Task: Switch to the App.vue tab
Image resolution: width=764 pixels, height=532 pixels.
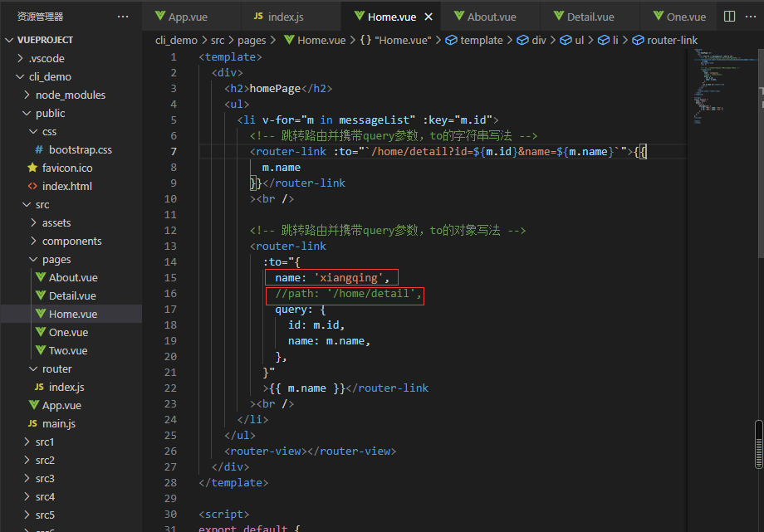Action: pos(192,17)
